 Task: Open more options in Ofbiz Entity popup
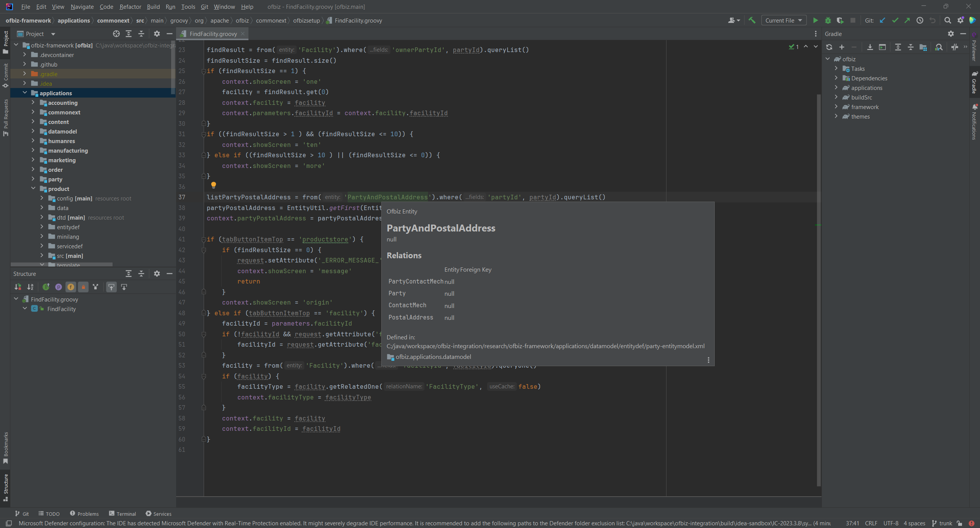point(709,360)
